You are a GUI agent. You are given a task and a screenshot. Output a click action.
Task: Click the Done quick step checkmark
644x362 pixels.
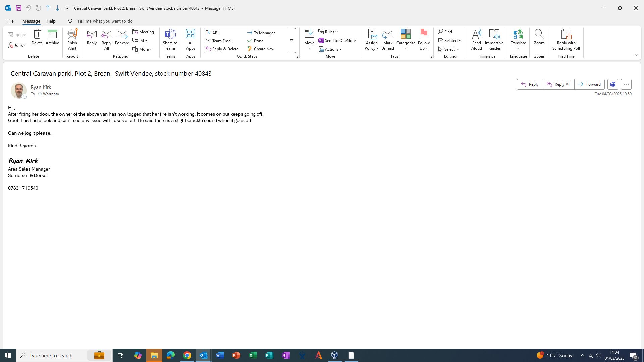pos(250,41)
